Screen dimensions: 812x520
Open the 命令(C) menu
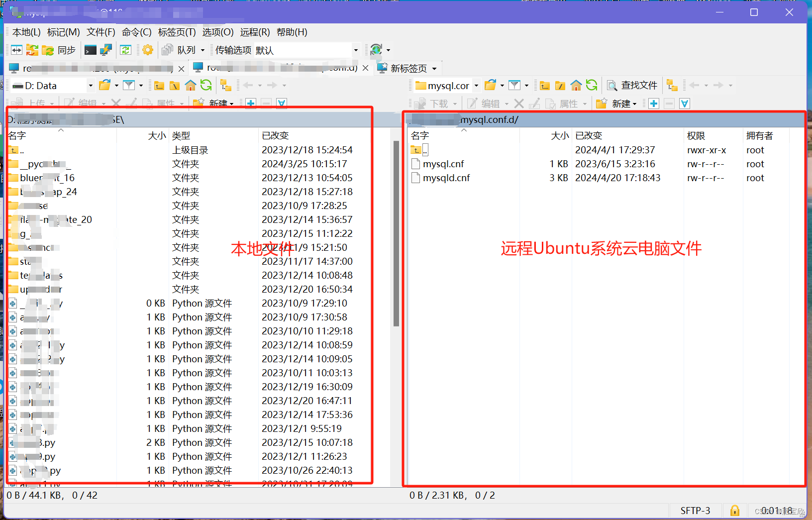pos(136,32)
